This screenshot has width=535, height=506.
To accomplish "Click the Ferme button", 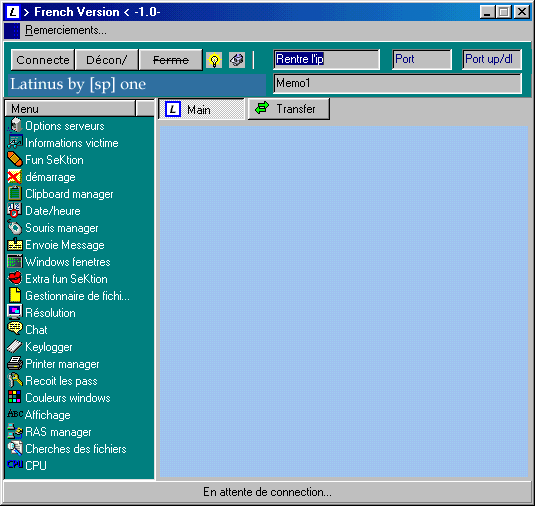I will 171,60.
